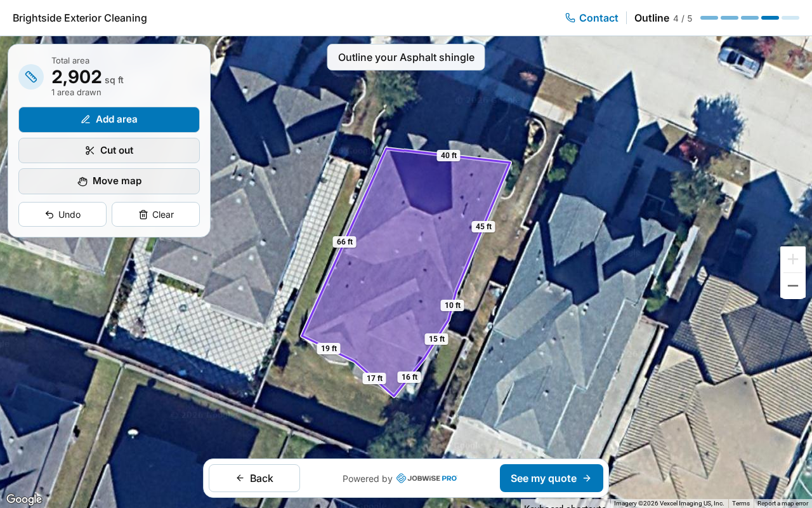Click the 19 ft edge label

point(329,349)
